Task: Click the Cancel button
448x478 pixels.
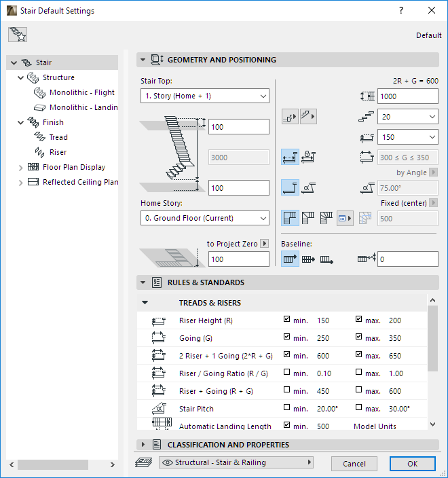Action: [354, 464]
